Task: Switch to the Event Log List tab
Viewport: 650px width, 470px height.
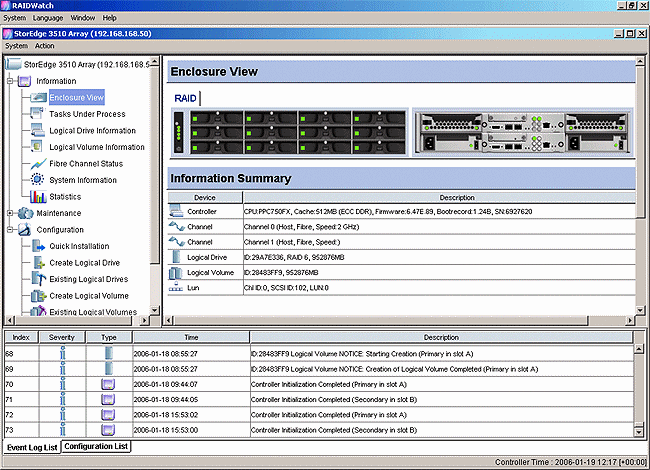Action: 32,447
